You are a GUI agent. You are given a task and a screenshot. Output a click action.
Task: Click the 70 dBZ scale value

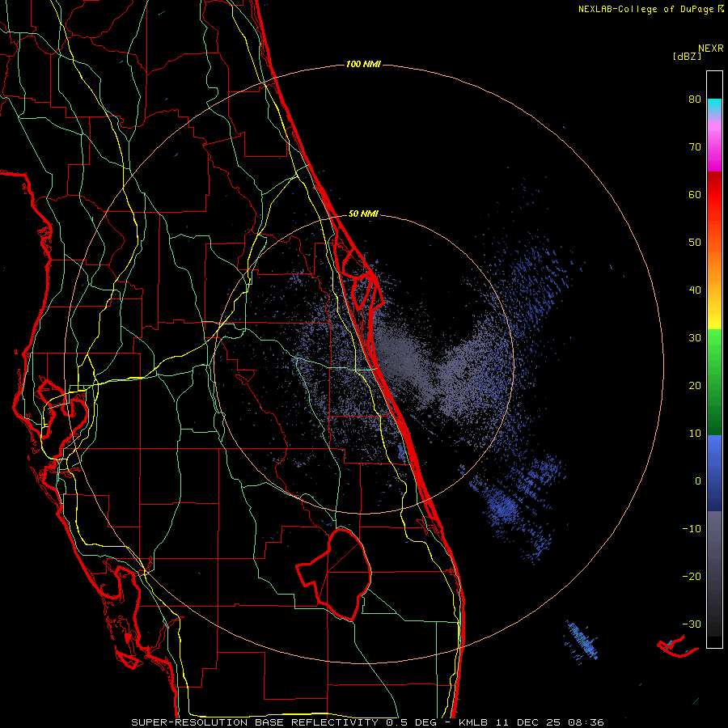(x=695, y=146)
